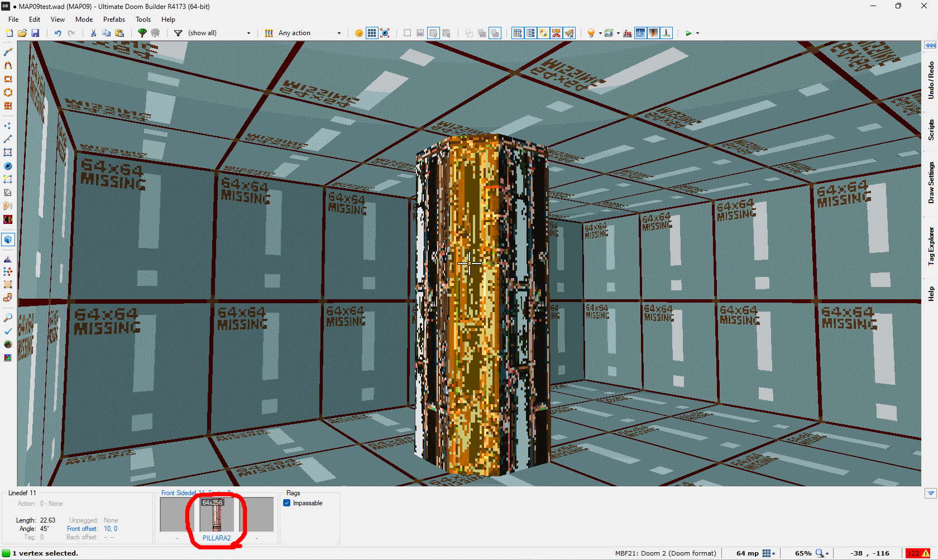Open model rendering mode dropdown arrow
This screenshot has height=560, width=938.
click(618, 33)
